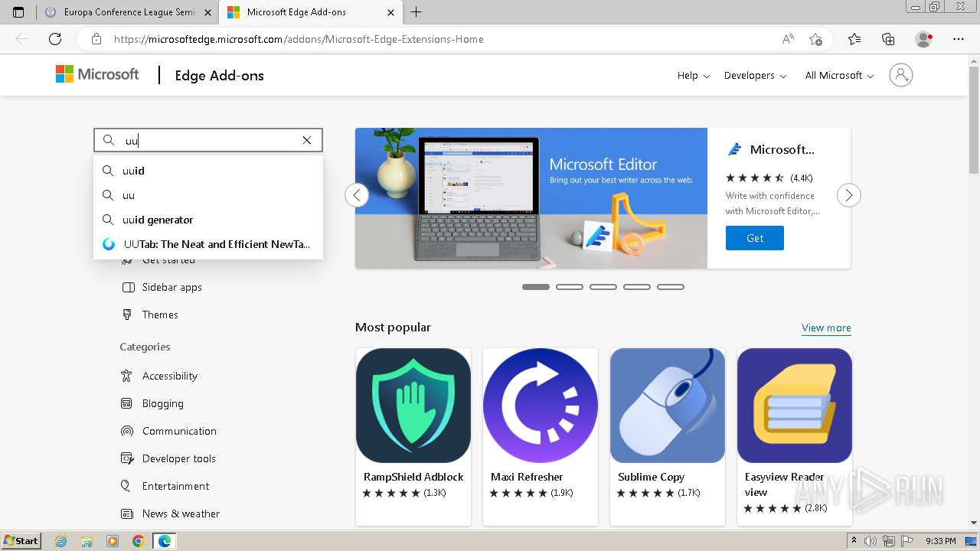Screen dimensions: 980x551
Task: Click the add-ons search field
Action: point(208,140)
